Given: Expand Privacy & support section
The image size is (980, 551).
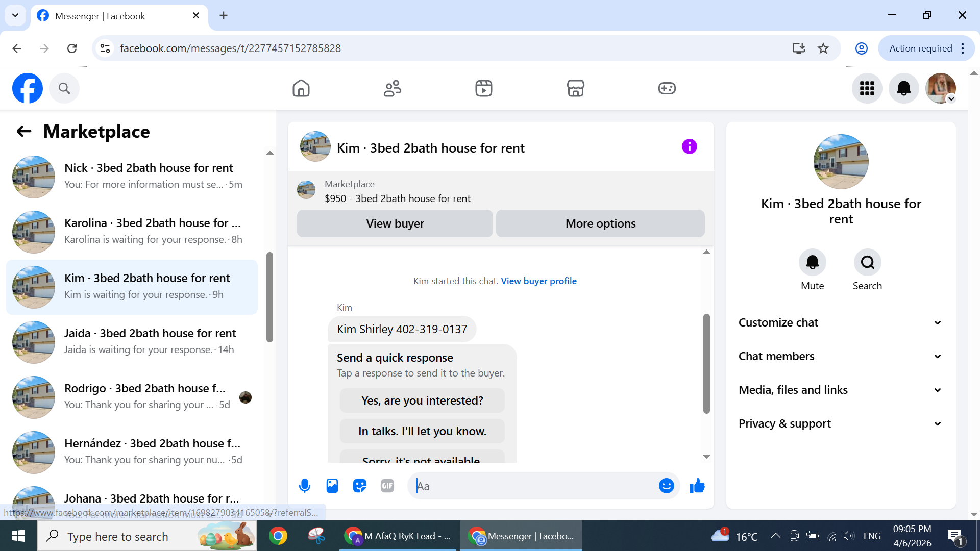Looking at the screenshot, I should (x=841, y=423).
